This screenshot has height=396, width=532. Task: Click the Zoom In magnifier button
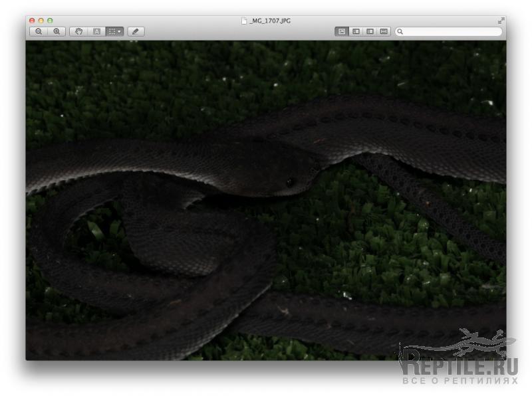click(x=57, y=31)
